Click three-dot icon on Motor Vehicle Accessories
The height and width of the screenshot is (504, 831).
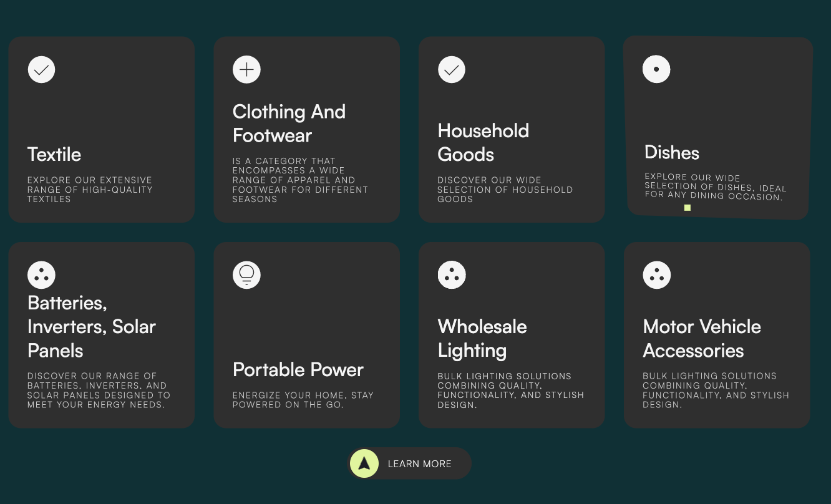click(x=657, y=275)
